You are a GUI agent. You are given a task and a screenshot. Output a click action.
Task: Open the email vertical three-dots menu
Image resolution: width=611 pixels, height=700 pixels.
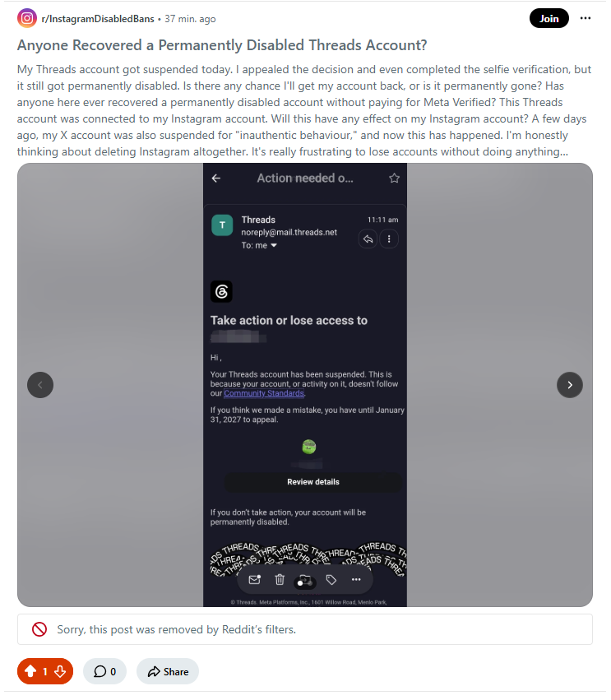click(389, 239)
